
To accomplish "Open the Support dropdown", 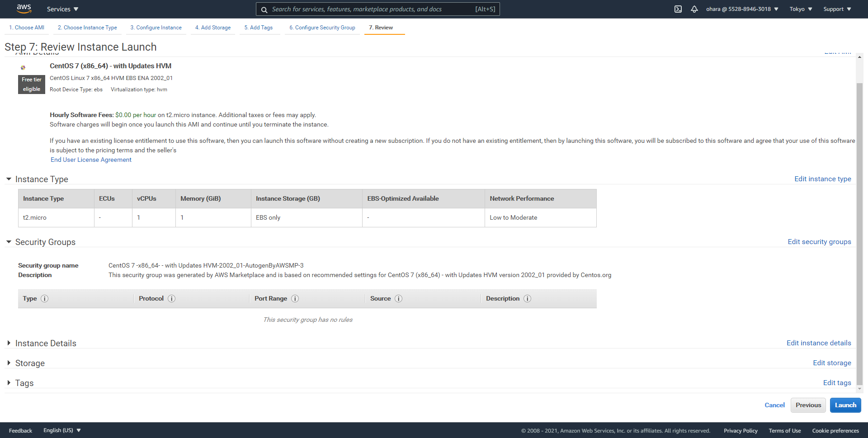I will (x=837, y=9).
